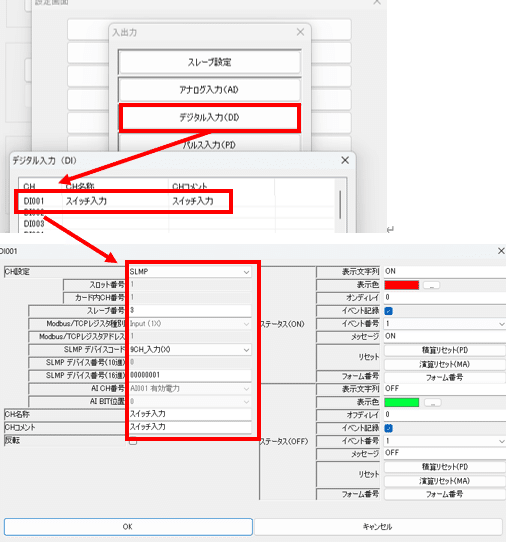Open アナログ入力(AI) in the 入出力 window
This screenshot has width=506, height=542.
click(209, 90)
